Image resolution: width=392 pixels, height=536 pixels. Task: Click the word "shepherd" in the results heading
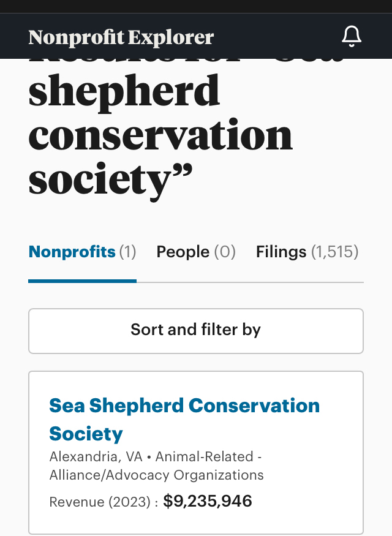click(124, 92)
